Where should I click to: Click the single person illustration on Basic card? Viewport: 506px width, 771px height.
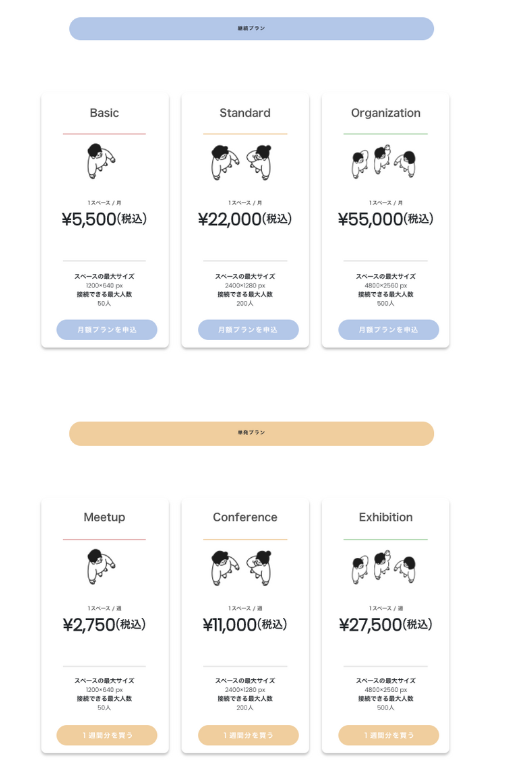[101, 161]
